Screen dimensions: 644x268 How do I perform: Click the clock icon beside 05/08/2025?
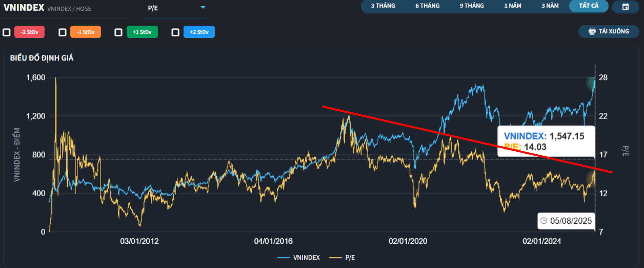click(x=544, y=221)
